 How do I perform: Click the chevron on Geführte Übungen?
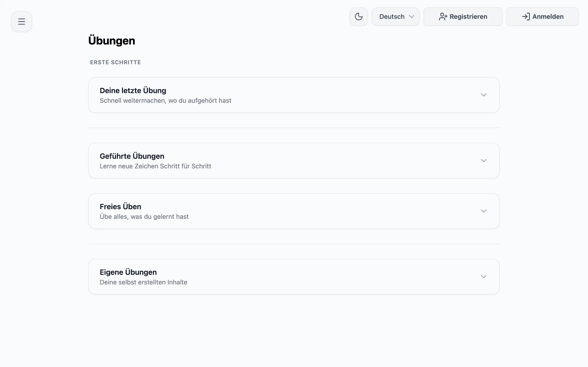pyautogui.click(x=483, y=160)
